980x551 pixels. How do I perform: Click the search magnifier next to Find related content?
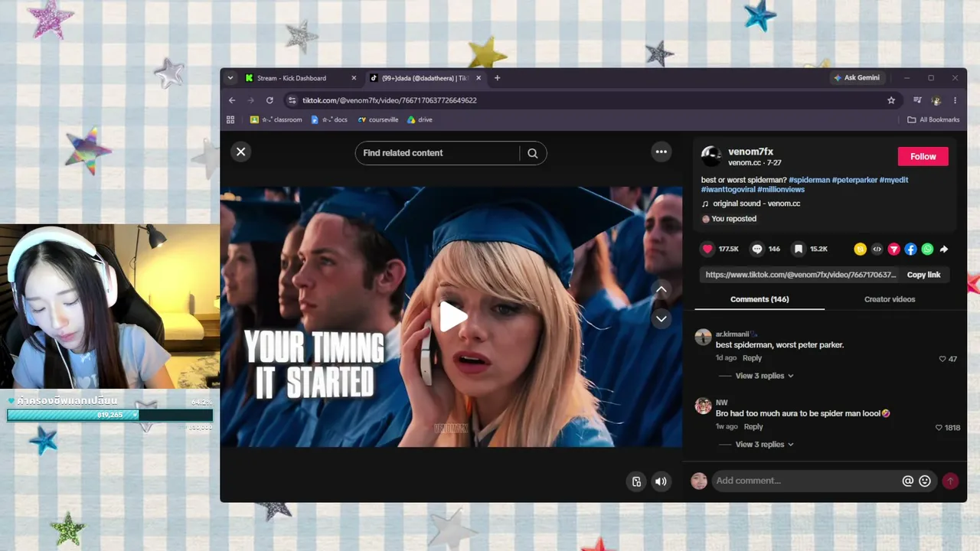[x=533, y=153]
